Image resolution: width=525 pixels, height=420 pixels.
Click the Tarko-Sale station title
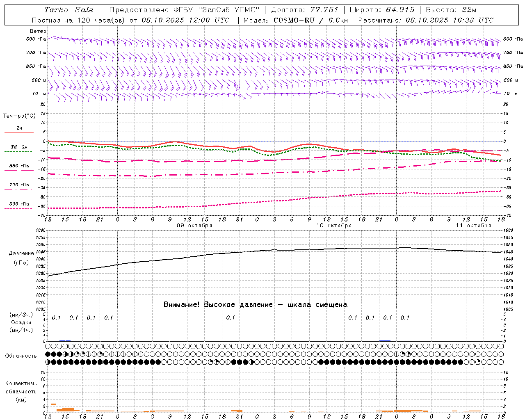[x=69, y=10]
